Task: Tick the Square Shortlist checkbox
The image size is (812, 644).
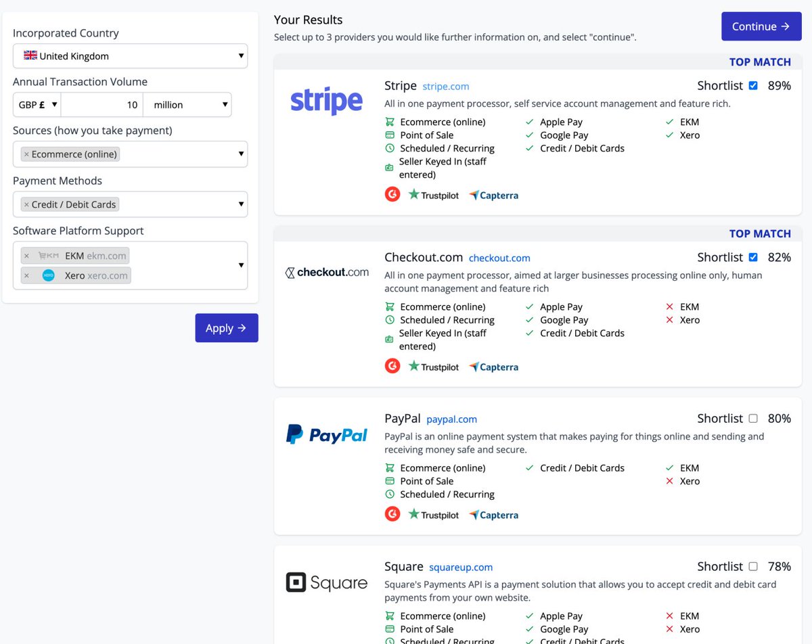Action: [x=753, y=566]
